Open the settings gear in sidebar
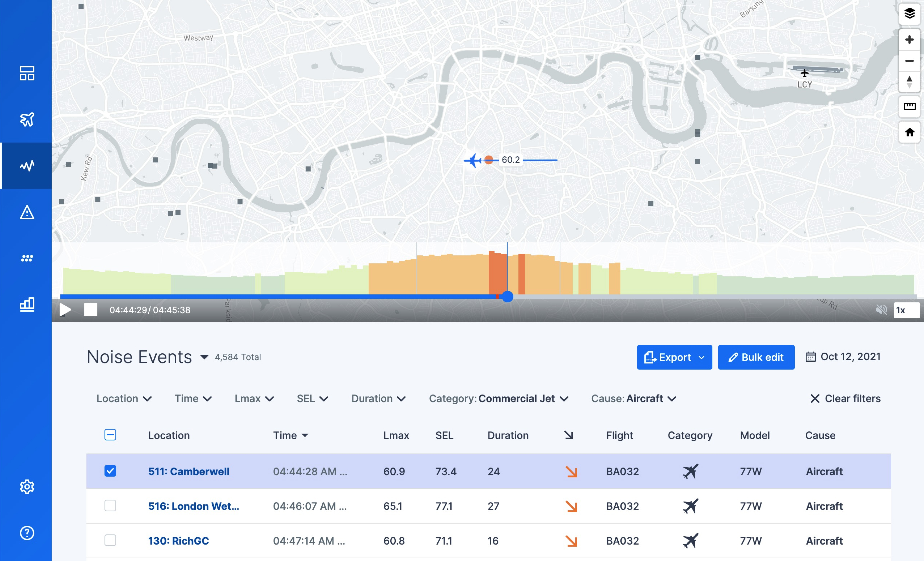This screenshot has width=924, height=561. coord(27,486)
